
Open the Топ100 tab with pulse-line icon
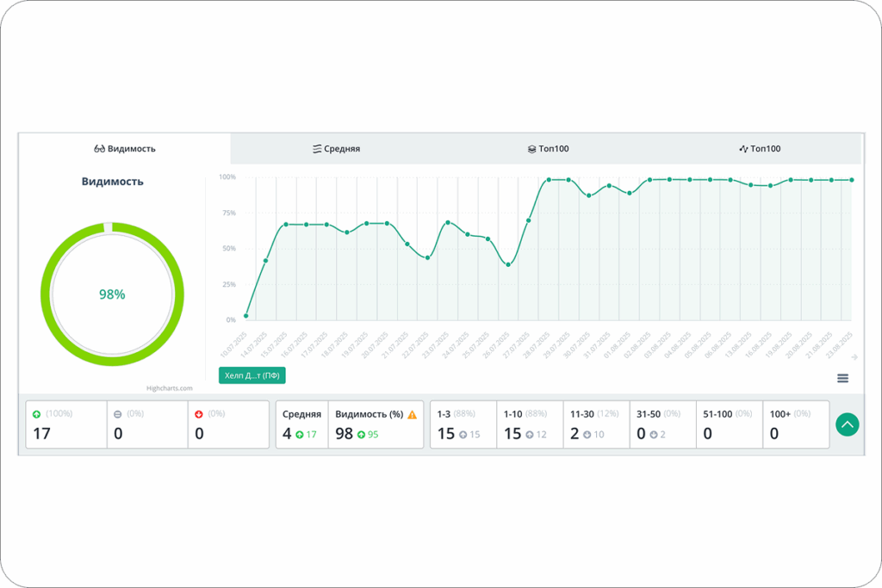tap(760, 149)
